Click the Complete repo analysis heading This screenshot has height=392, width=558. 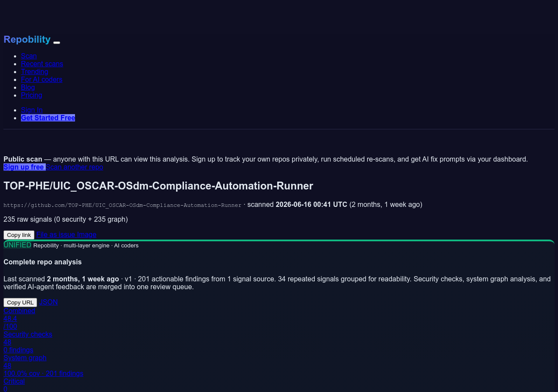[43, 262]
